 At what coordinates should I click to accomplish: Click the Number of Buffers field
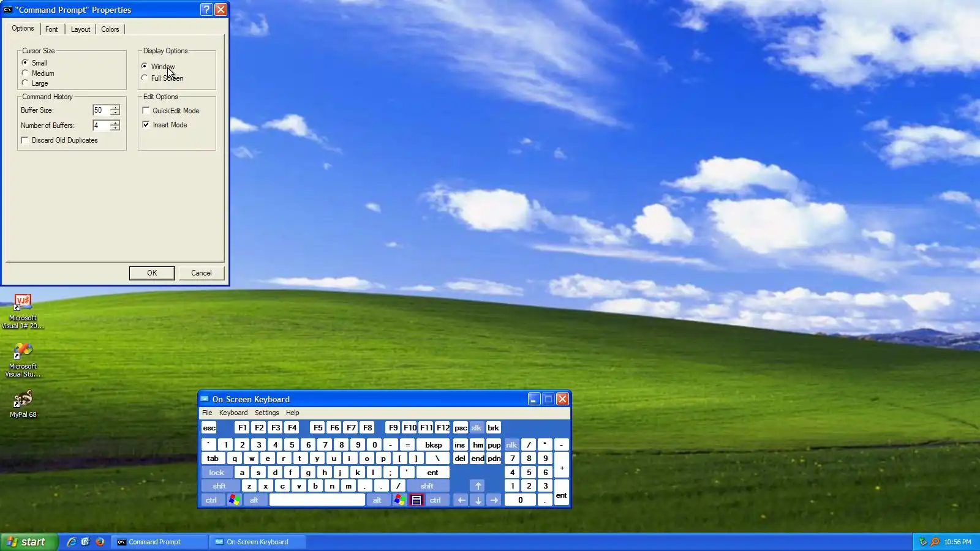coord(101,126)
